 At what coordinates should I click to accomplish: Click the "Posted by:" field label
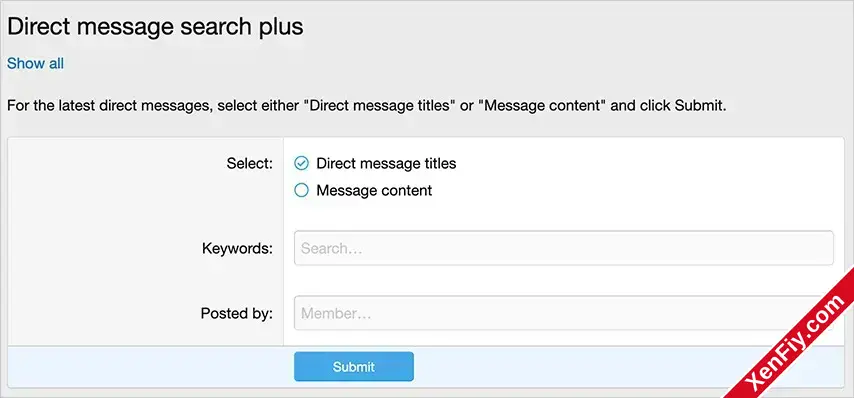tap(237, 314)
